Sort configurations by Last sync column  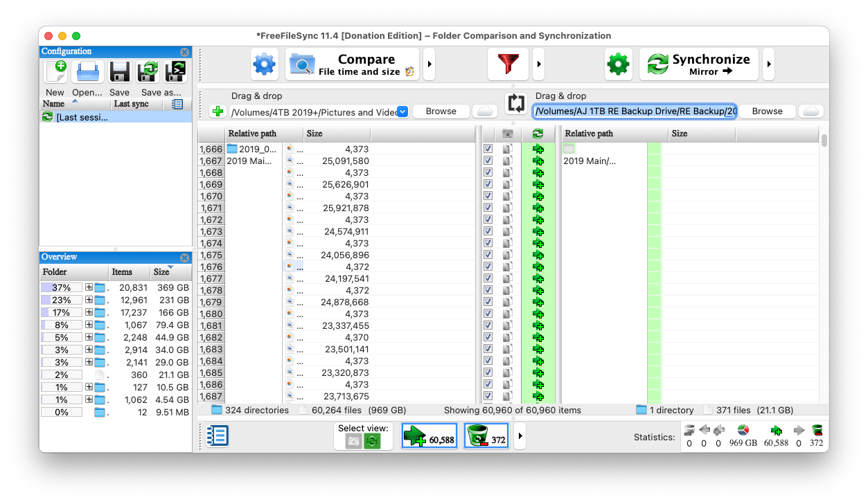tap(136, 104)
